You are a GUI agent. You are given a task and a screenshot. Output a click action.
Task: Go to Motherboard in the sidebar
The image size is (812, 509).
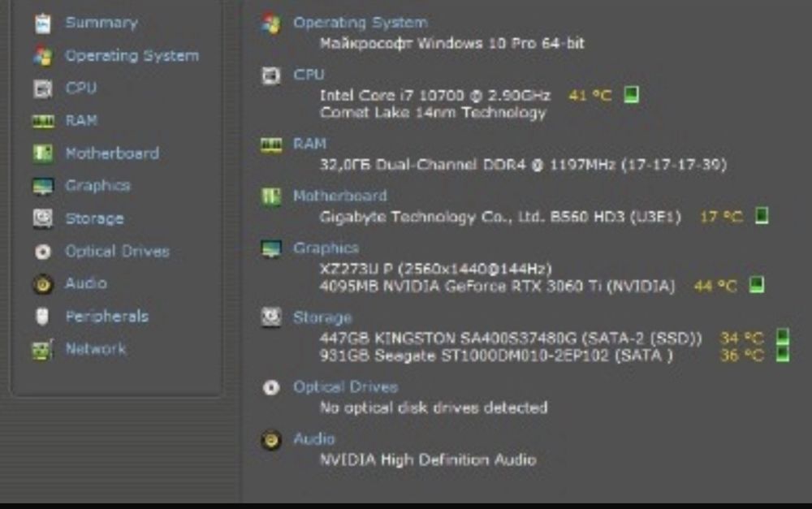click(x=112, y=153)
